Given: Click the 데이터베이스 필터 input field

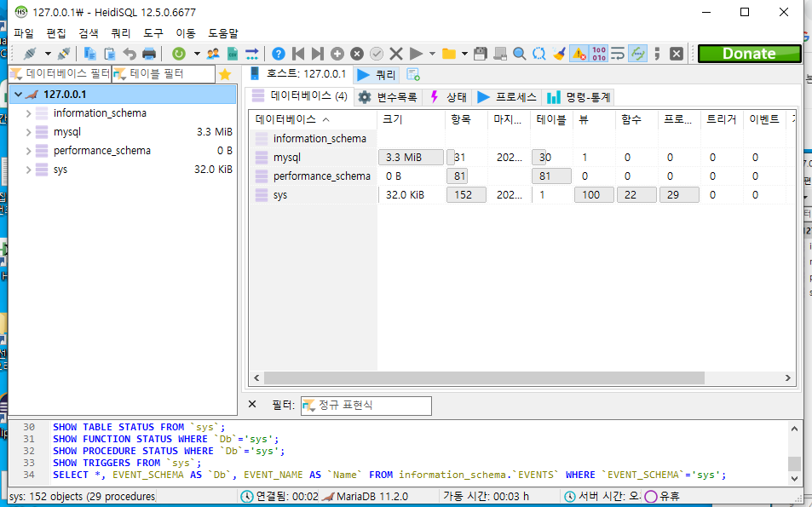Looking at the screenshot, I should point(60,73).
